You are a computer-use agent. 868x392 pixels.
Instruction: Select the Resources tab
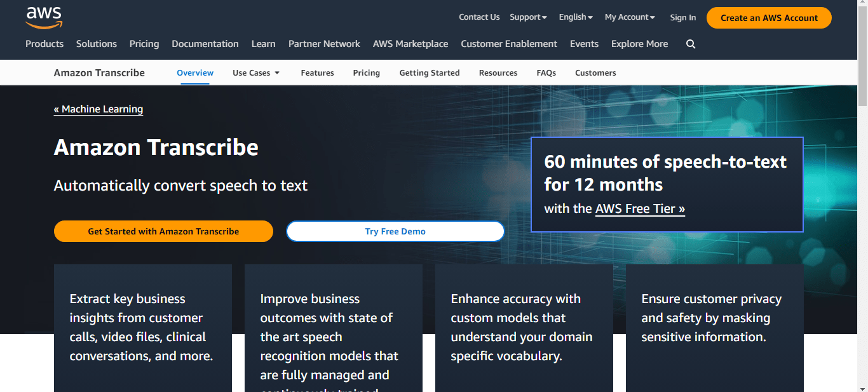(498, 72)
